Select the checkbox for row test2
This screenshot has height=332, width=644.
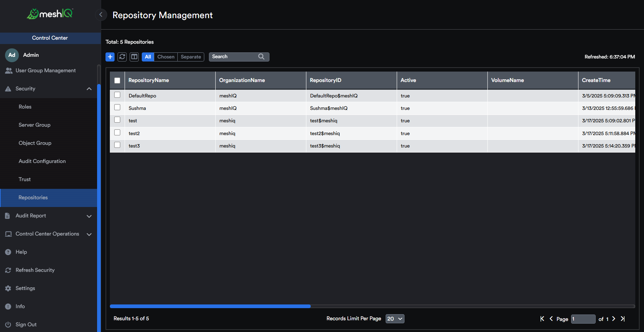pyautogui.click(x=117, y=132)
